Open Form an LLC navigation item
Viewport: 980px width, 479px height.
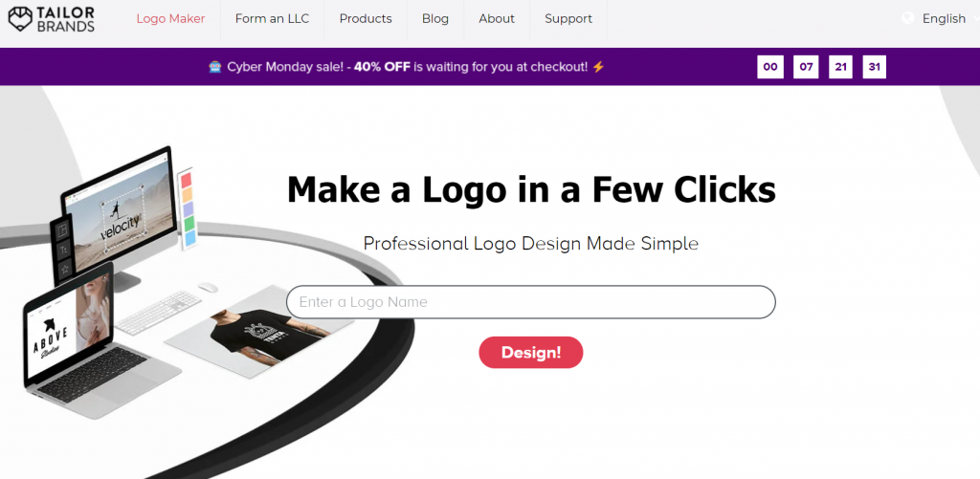click(272, 19)
